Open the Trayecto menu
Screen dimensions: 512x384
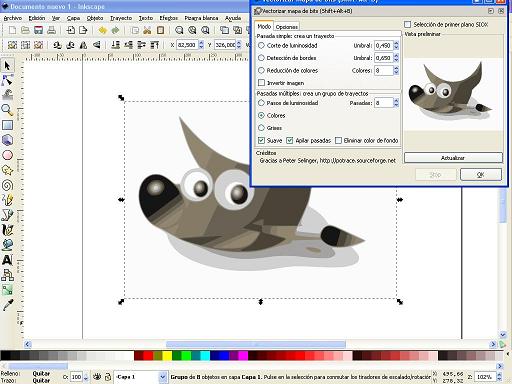click(x=121, y=18)
